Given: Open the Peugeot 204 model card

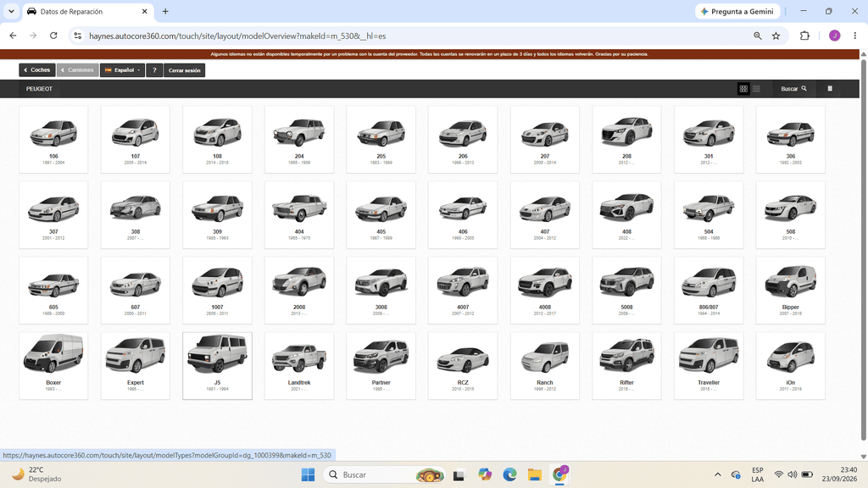Looking at the screenshot, I should [299, 140].
